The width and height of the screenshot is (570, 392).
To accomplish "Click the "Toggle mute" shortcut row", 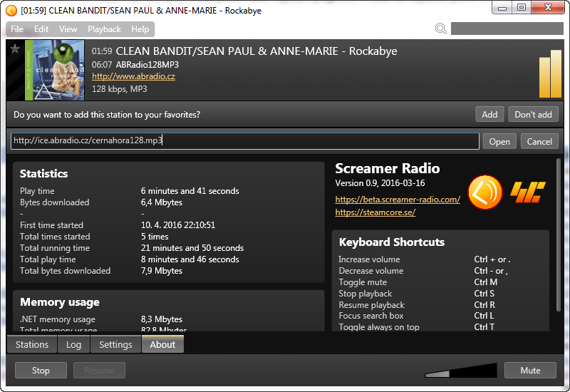I will tap(418, 282).
